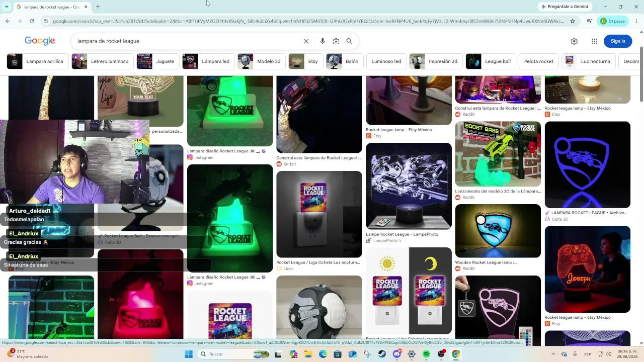Open Chrome's media control icon
644x362 pixels.
coord(589,21)
